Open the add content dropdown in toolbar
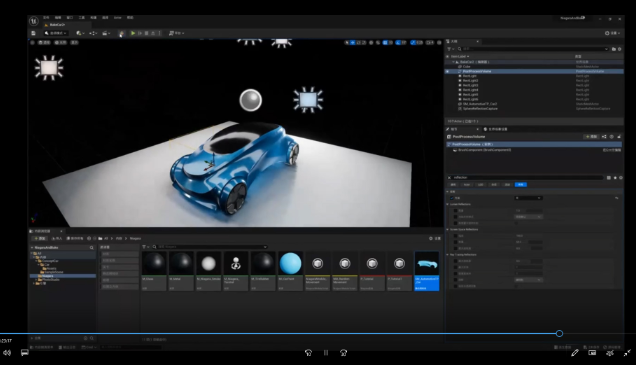The width and height of the screenshot is (636, 365). (x=80, y=33)
